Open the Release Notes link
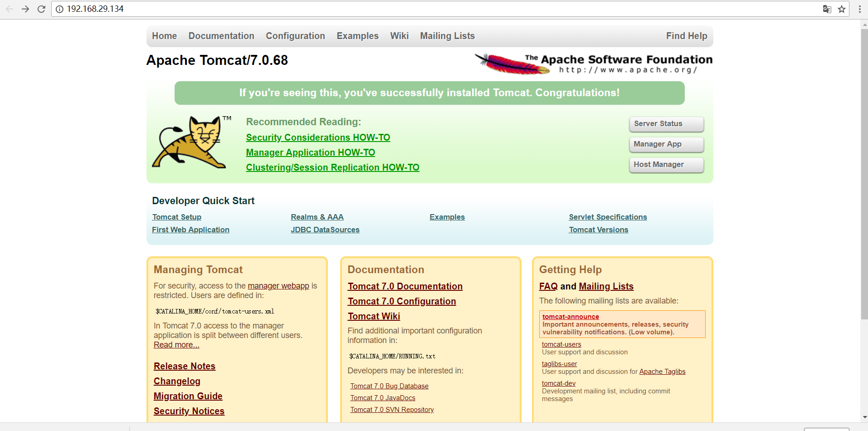This screenshot has width=868, height=431. [185, 366]
